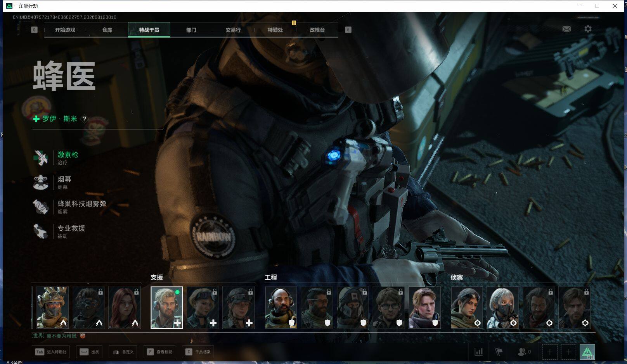Select the 专业救援 passive skill
The image size is (627, 364).
[59, 231]
